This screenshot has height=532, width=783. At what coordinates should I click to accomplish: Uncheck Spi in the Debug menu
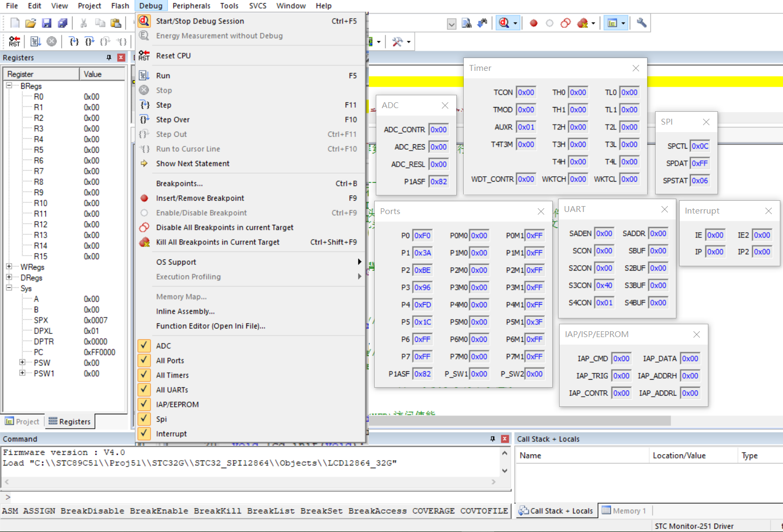point(144,419)
